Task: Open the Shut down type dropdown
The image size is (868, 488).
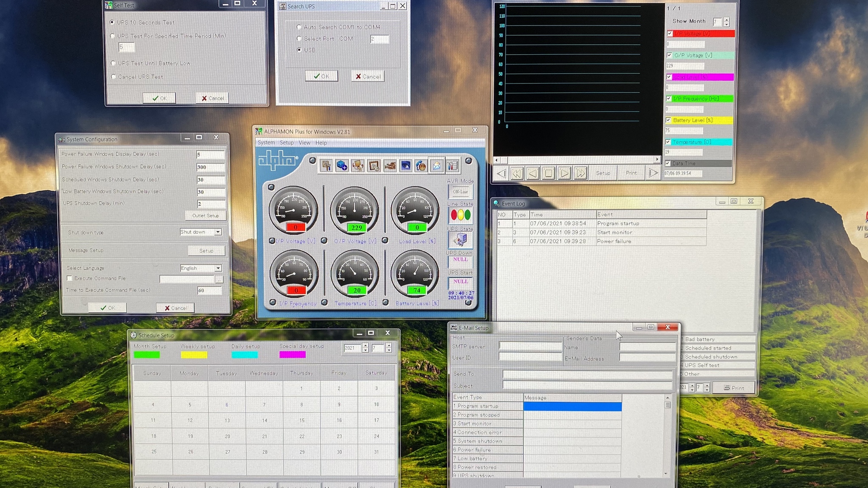Action: (218, 232)
